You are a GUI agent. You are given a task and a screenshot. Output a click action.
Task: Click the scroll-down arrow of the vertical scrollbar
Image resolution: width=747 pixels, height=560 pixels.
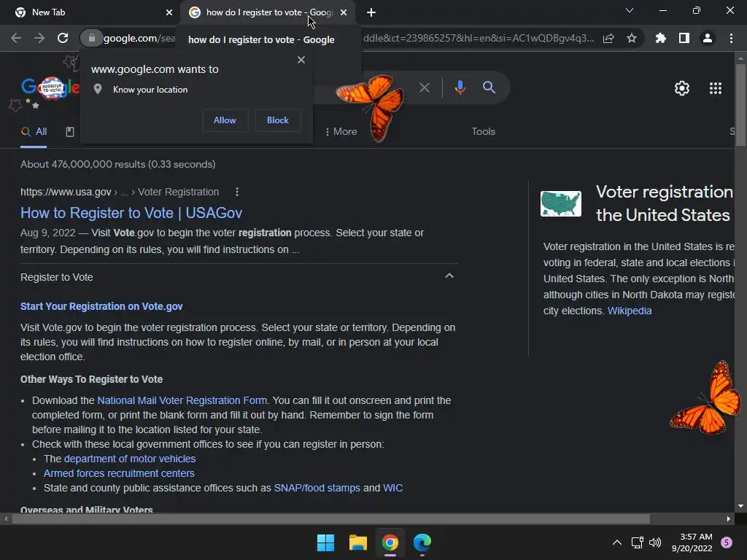click(x=740, y=506)
